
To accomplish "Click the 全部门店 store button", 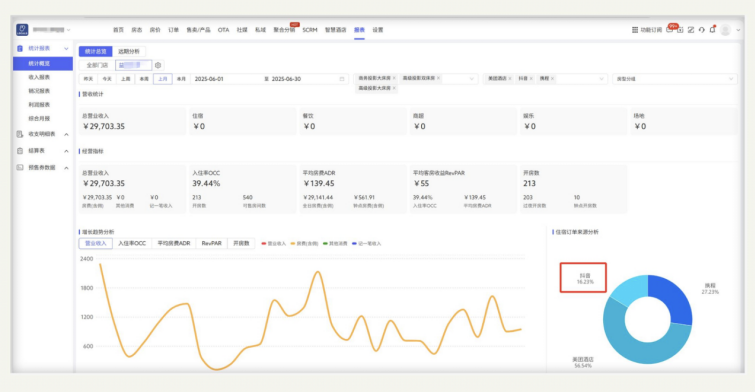I will click(97, 65).
